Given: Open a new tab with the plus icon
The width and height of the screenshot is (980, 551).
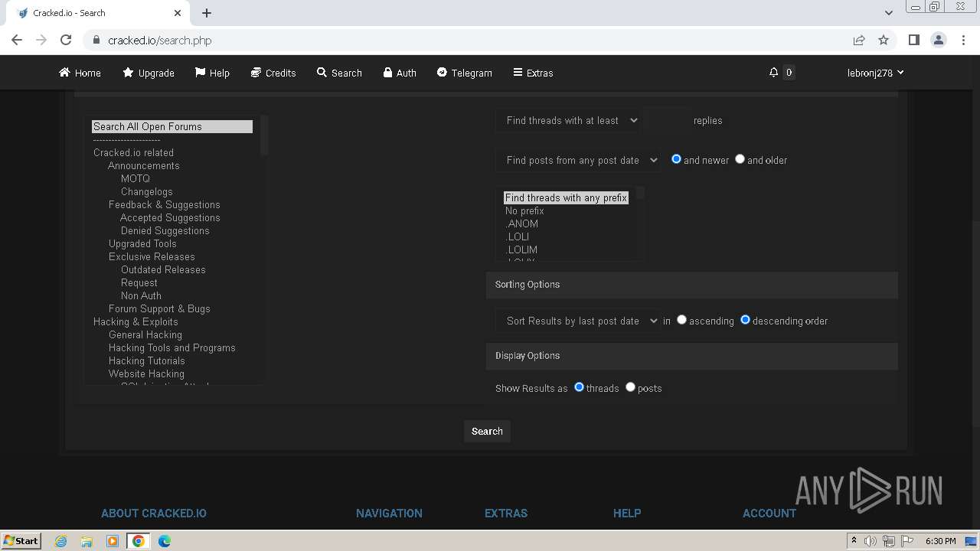Looking at the screenshot, I should pos(207,13).
